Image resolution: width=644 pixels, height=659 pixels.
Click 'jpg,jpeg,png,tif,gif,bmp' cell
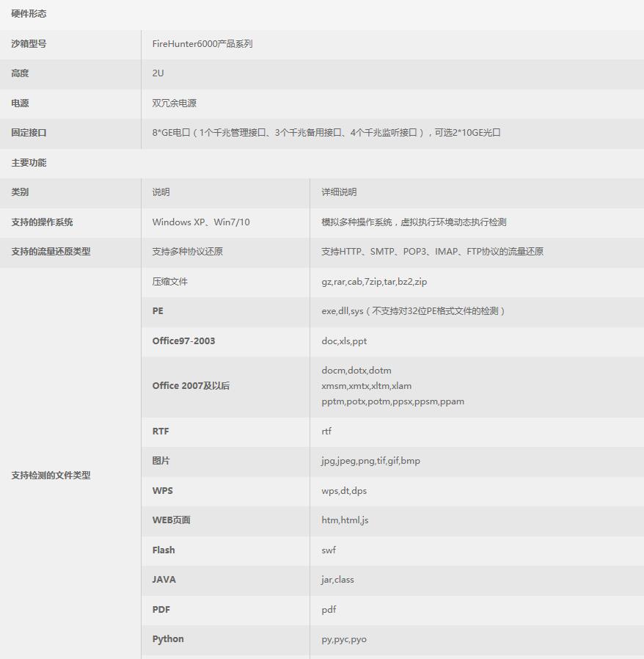tap(370, 461)
